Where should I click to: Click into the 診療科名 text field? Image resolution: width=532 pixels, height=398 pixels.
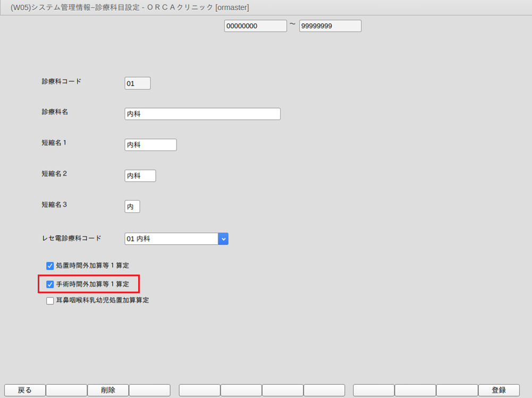(x=202, y=114)
